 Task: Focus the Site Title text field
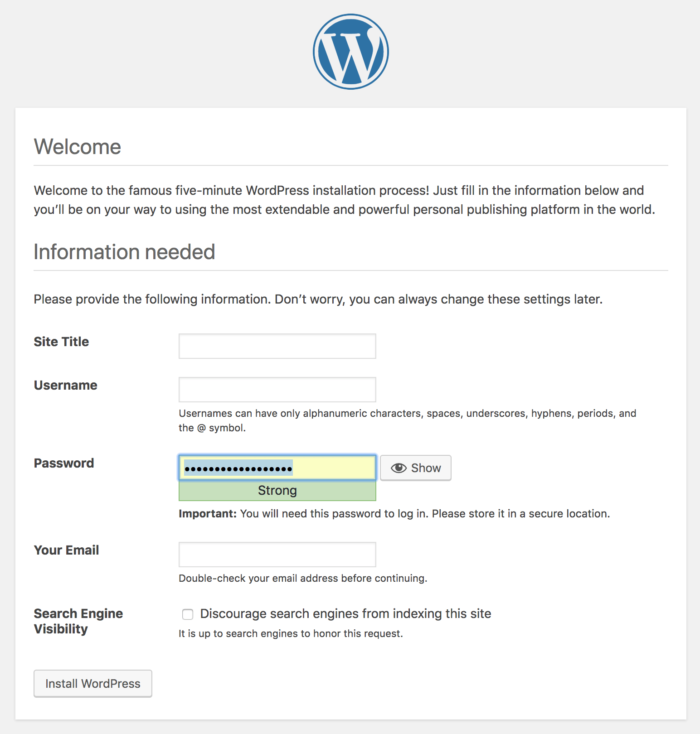click(277, 346)
